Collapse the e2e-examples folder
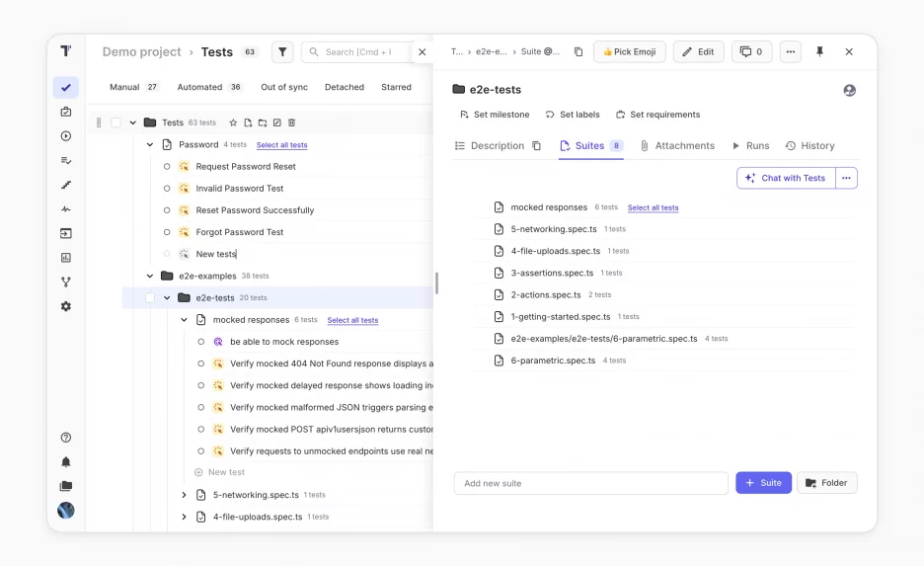The width and height of the screenshot is (924, 566). coord(150,276)
